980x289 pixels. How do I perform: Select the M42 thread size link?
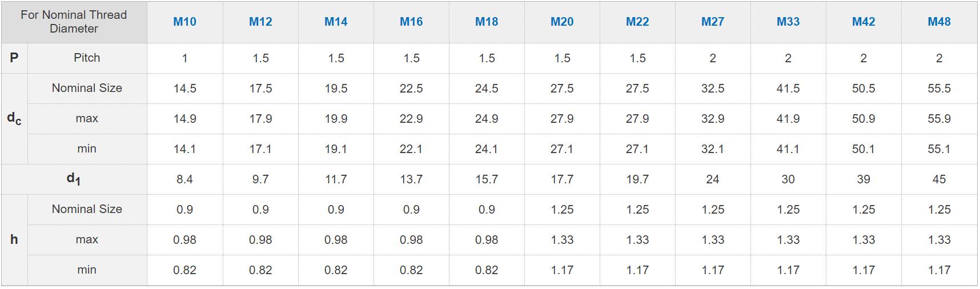863,22
